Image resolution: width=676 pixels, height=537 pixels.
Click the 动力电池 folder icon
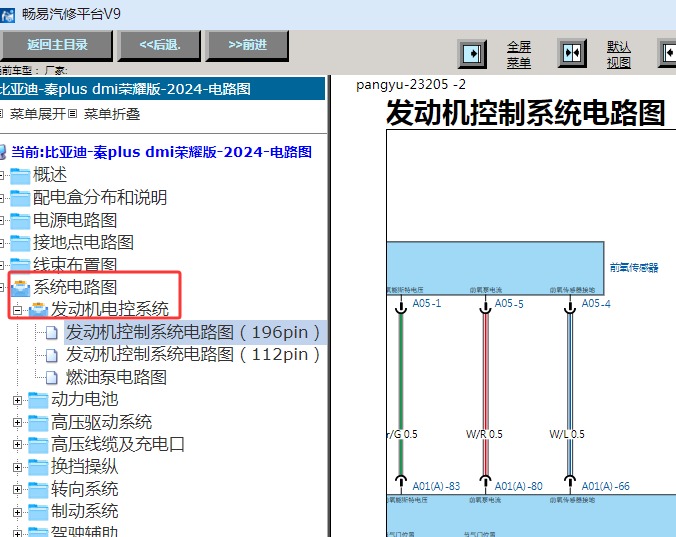(x=38, y=400)
